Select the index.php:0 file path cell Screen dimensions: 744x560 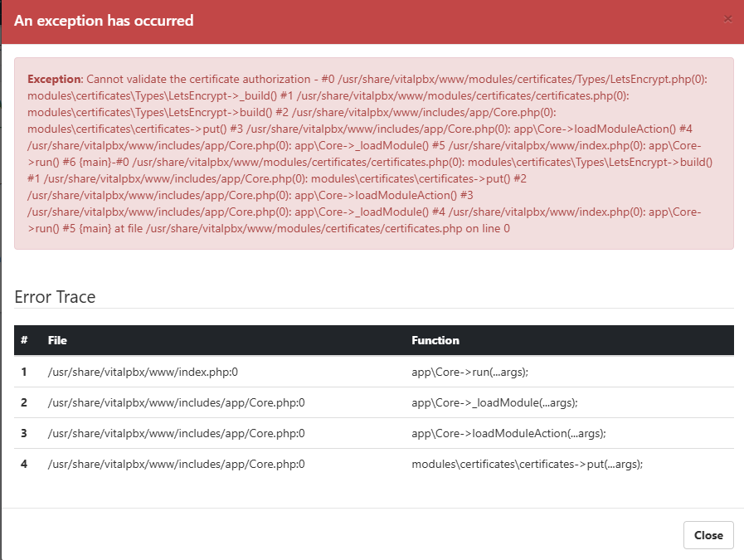143,372
